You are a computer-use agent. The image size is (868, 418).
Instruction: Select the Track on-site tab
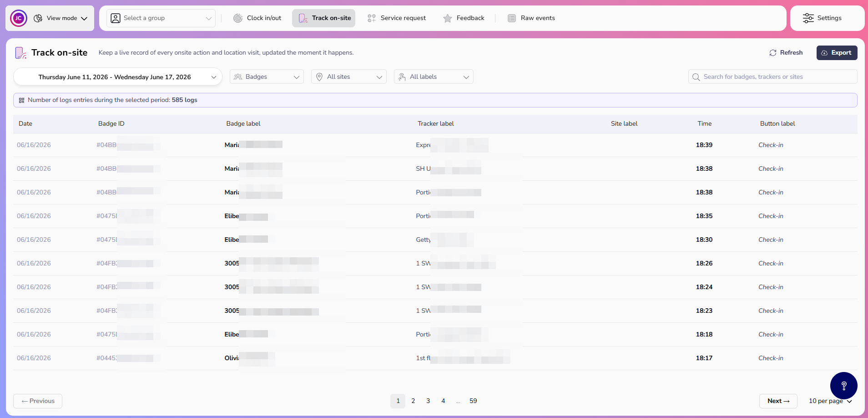(x=324, y=18)
